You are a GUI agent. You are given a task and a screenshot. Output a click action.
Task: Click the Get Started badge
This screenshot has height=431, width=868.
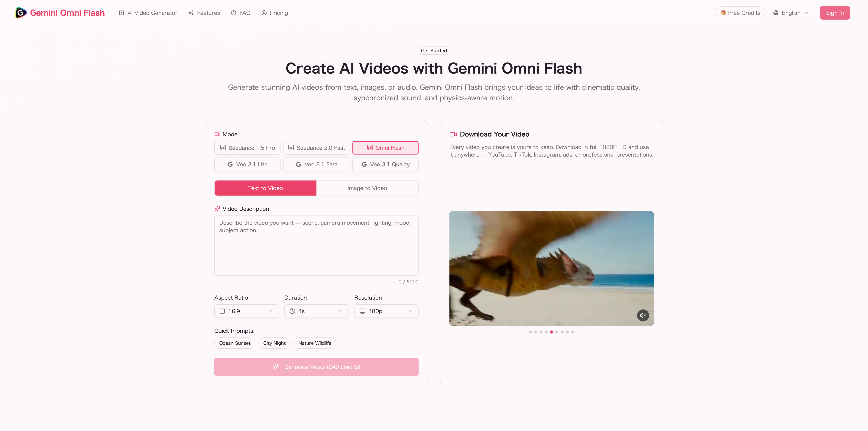click(x=434, y=50)
